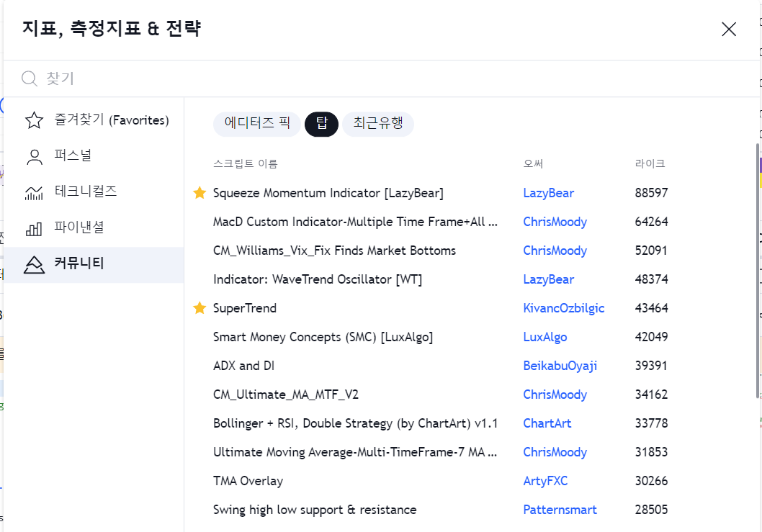Click likes count 42049
762x532 pixels.
coord(651,337)
